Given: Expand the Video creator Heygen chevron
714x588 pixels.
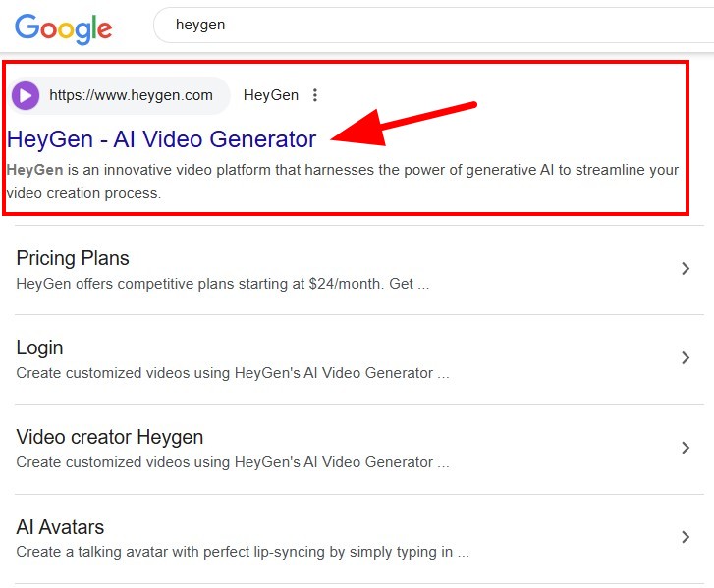Looking at the screenshot, I should (686, 448).
